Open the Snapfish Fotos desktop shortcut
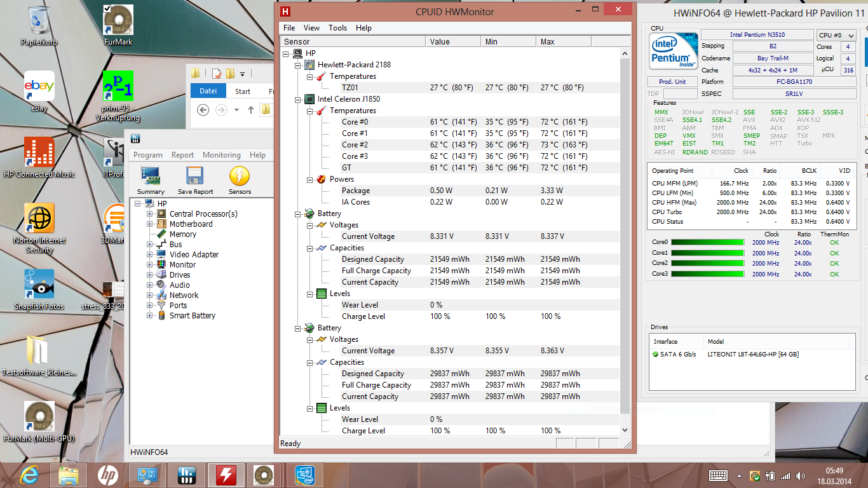Viewport: 868px width, 488px height. (x=39, y=289)
